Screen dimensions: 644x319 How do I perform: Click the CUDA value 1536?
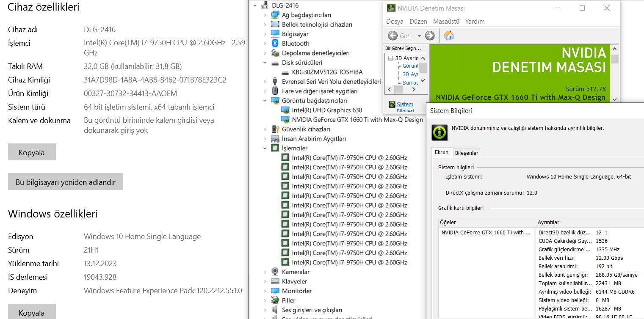point(602,241)
